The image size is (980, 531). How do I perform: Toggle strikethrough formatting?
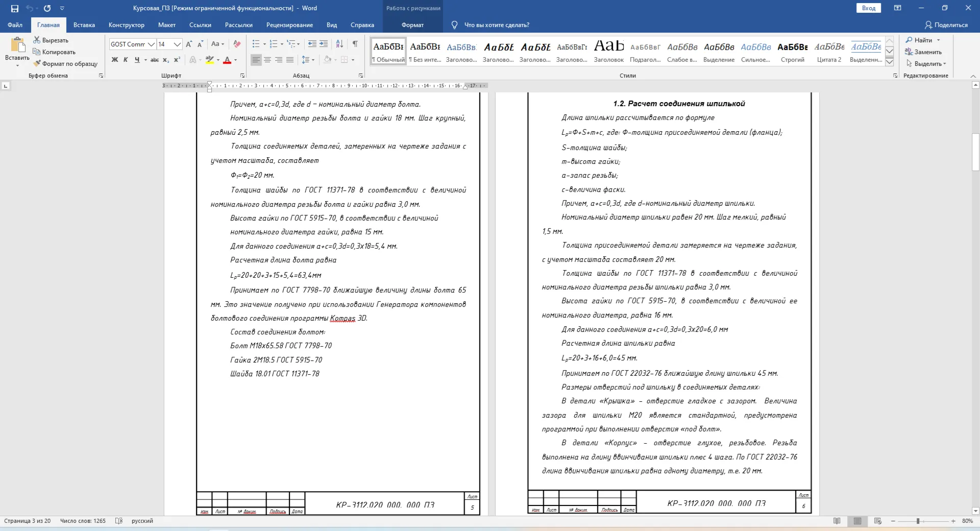155,60
